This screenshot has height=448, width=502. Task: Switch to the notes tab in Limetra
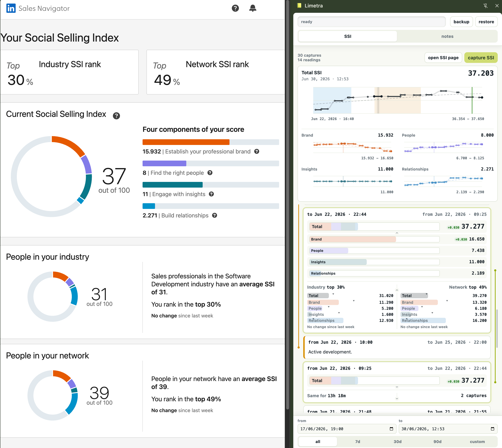pyautogui.click(x=447, y=36)
